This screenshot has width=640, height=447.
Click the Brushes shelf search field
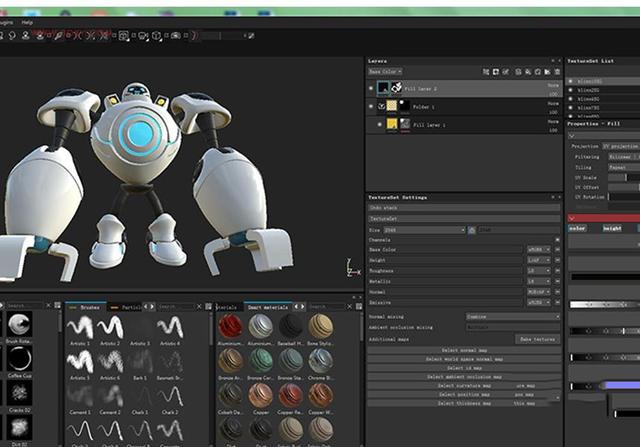[176, 306]
